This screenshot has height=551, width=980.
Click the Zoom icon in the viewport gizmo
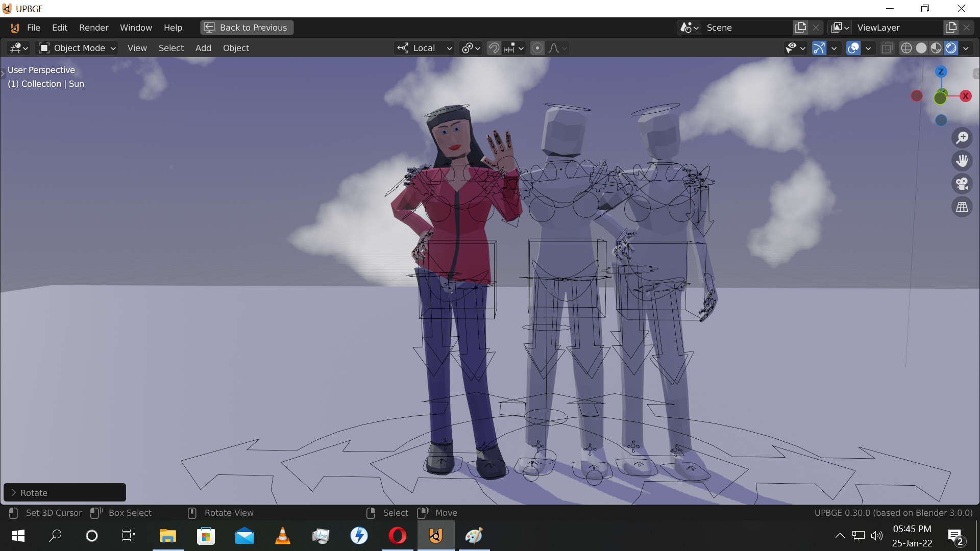(963, 137)
